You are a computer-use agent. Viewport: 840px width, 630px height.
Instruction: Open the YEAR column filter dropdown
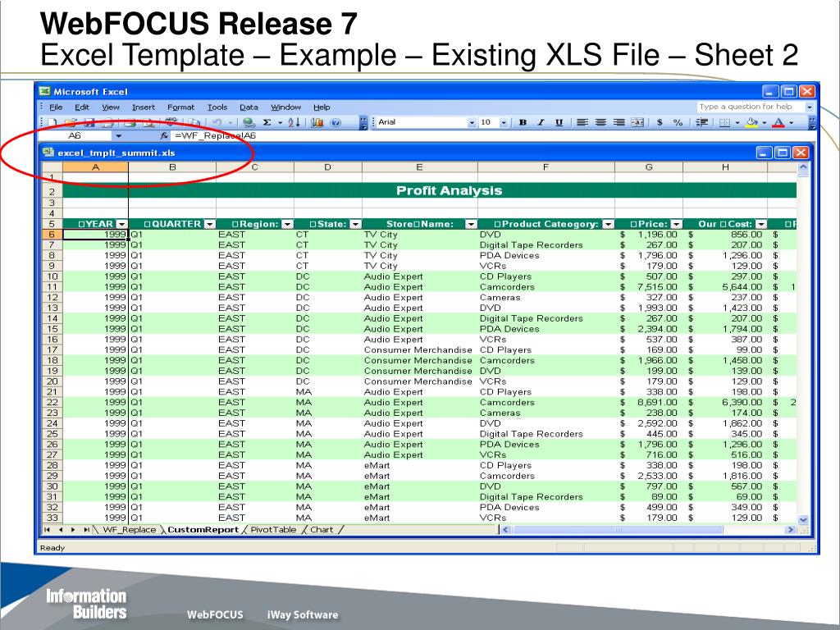pyautogui.click(x=122, y=224)
